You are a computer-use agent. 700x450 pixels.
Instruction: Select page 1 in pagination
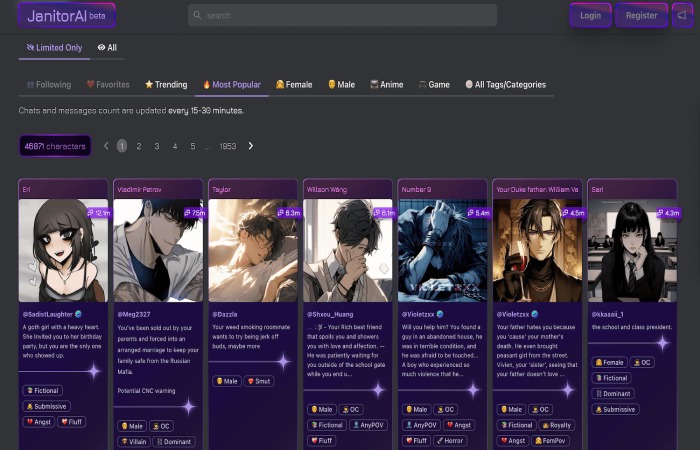pyautogui.click(x=122, y=146)
